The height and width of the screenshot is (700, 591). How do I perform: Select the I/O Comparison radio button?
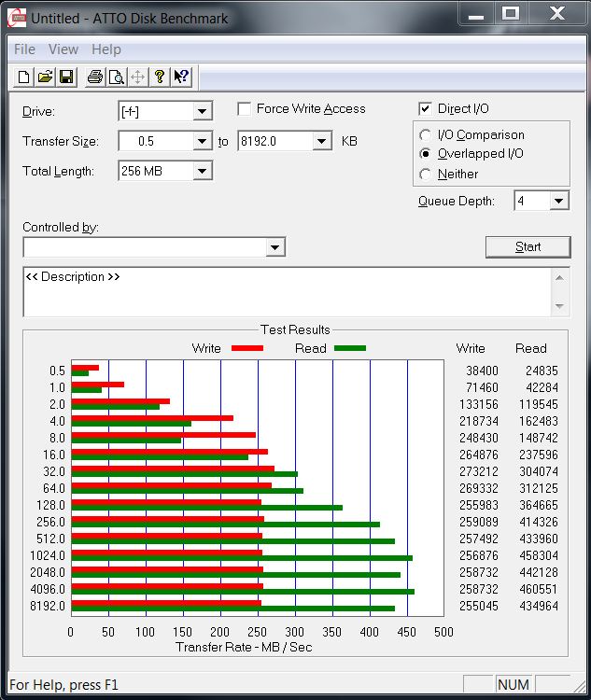click(x=426, y=135)
